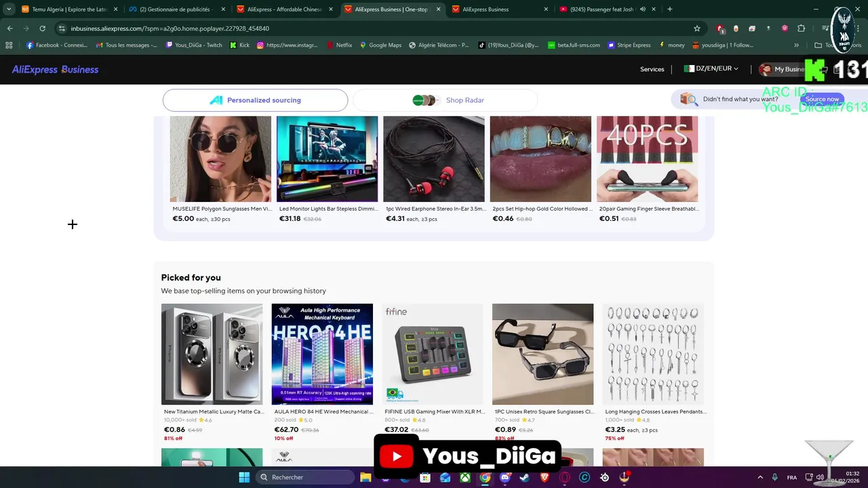The height and width of the screenshot is (488, 868).
Task: Switch to Gestionnaire de publicités tab
Action: point(178,9)
